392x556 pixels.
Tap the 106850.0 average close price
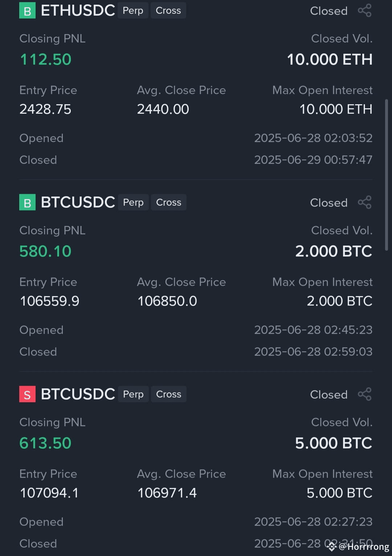(x=167, y=301)
